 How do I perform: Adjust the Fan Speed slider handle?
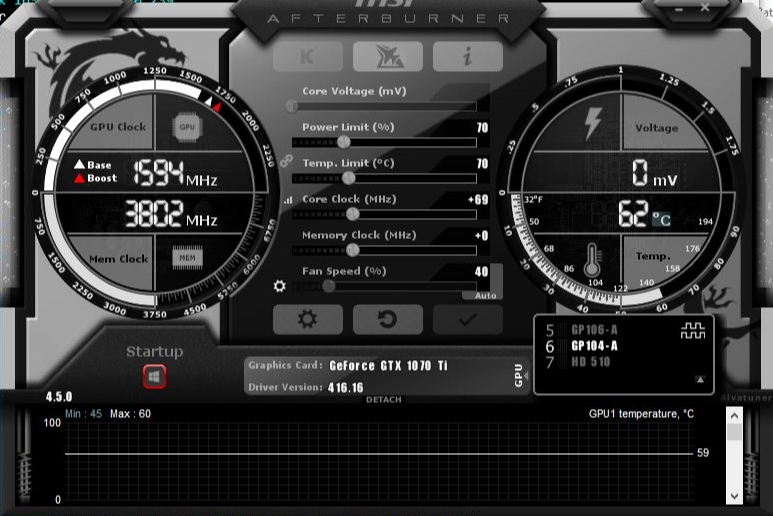coord(329,286)
